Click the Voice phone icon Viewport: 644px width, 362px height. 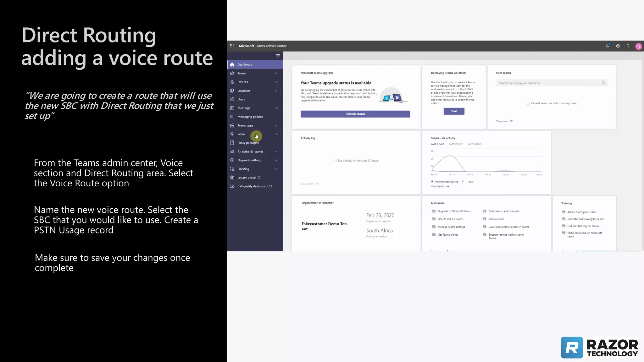232,134
